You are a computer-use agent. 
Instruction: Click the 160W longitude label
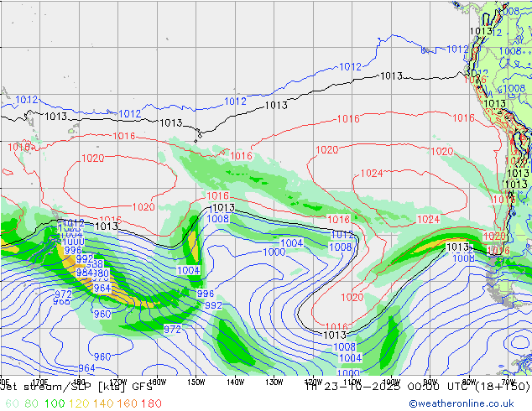coord(158,382)
